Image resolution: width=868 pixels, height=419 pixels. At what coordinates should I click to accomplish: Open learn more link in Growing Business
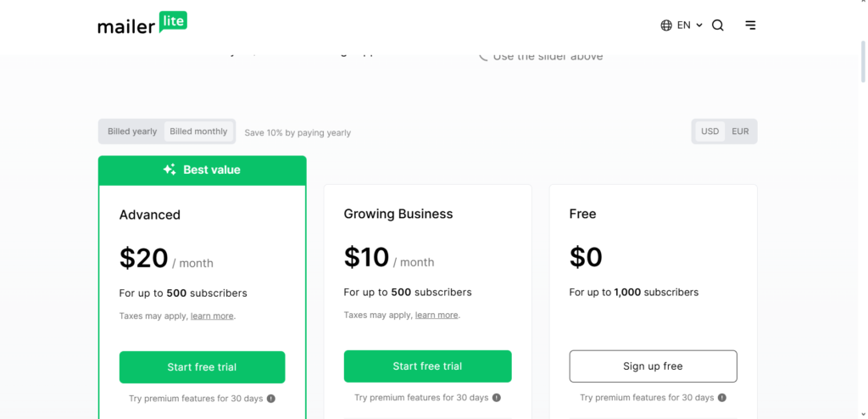(x=437, y=315)
